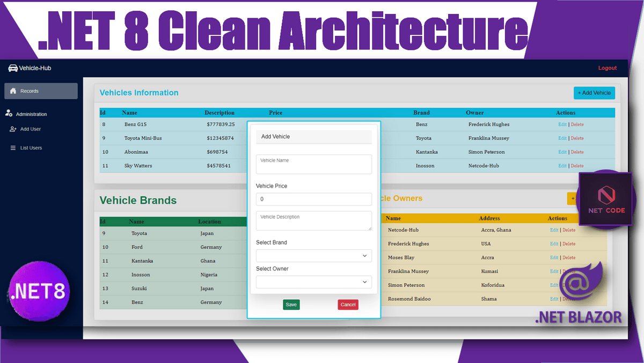The height and width of the screenshot is (363, 644).
Task: Focus the Vehicle Name input field
Action: coord(314,164)
